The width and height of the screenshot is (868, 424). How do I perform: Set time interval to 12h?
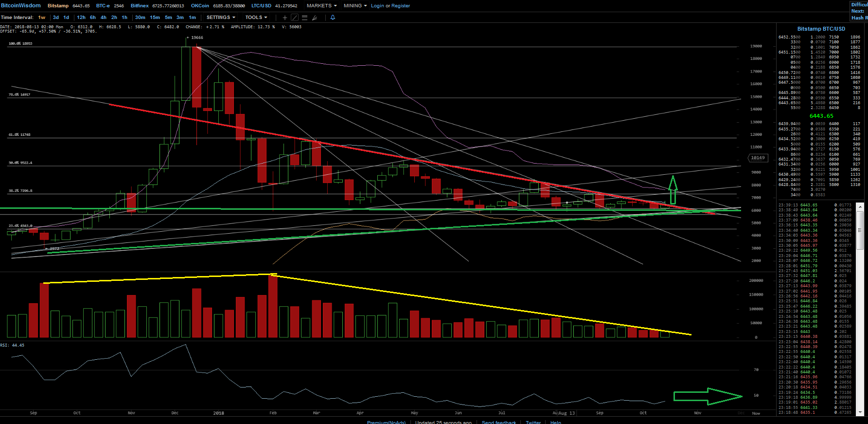coord(81,18)
